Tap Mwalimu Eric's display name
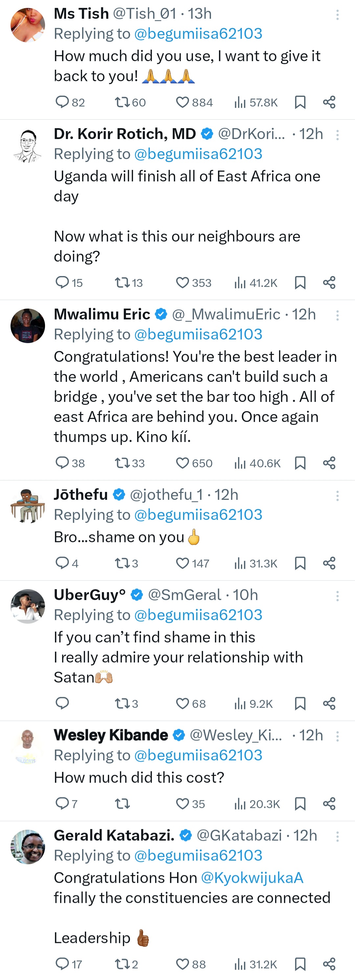Image resolution: width=355 pixels, height=980 pixels. click(x=102, y=314)
